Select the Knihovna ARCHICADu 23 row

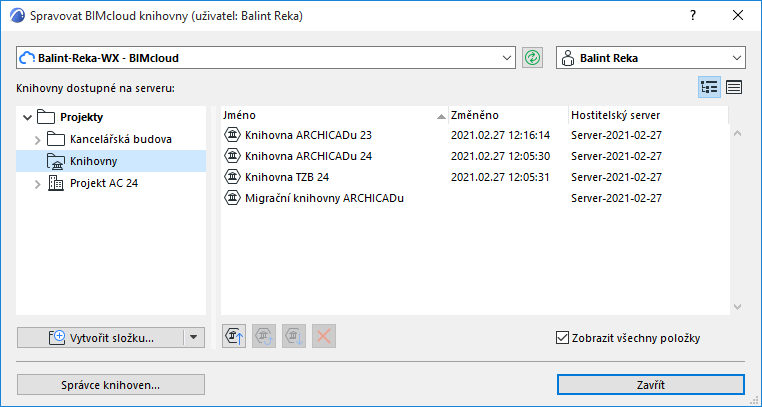[x=475, y=135]
